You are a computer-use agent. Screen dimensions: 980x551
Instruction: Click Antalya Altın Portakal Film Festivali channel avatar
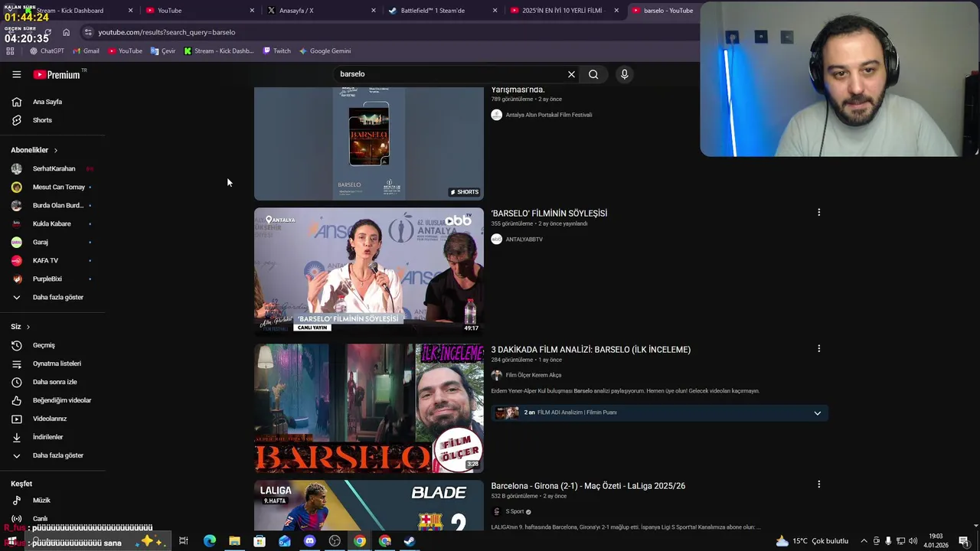tap(496, 115)
